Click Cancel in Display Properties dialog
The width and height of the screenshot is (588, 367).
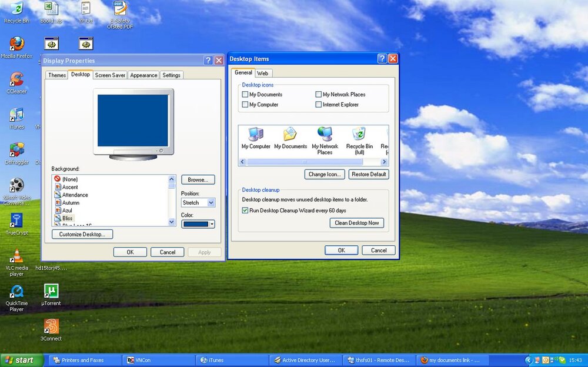pyautogui.click(x=167, y=252)
